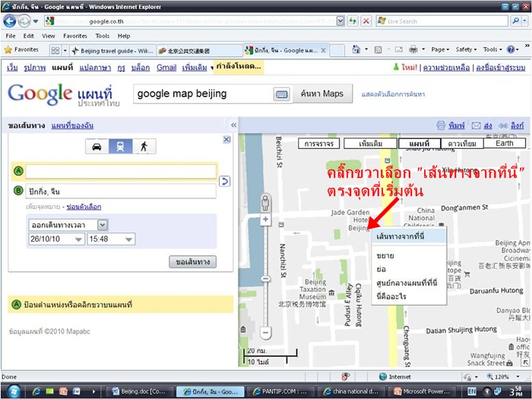Select the public transit directions mode
The height and width of the screenshot is (399, 532).
click(x=120, y=147)
